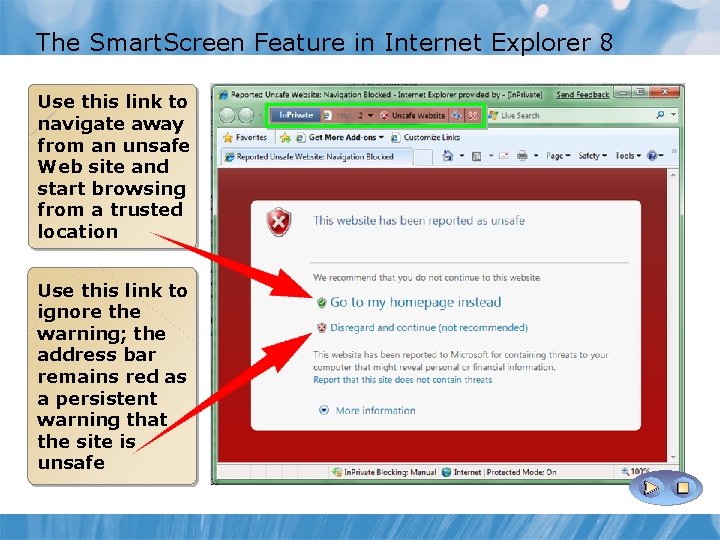Click Disregard and continue (not recommended)
The image size is (720, 540).
pyautogui.click(x=428, y=327)
